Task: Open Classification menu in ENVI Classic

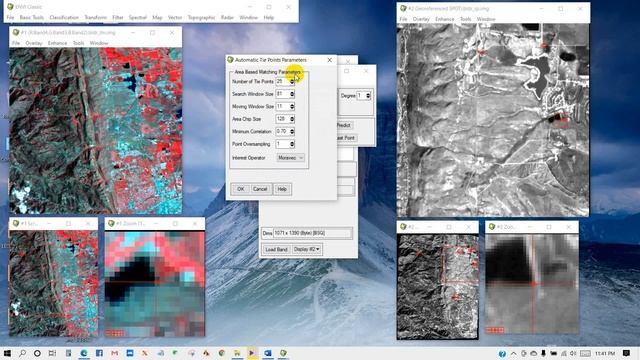Action: click(x=64, y=18)
